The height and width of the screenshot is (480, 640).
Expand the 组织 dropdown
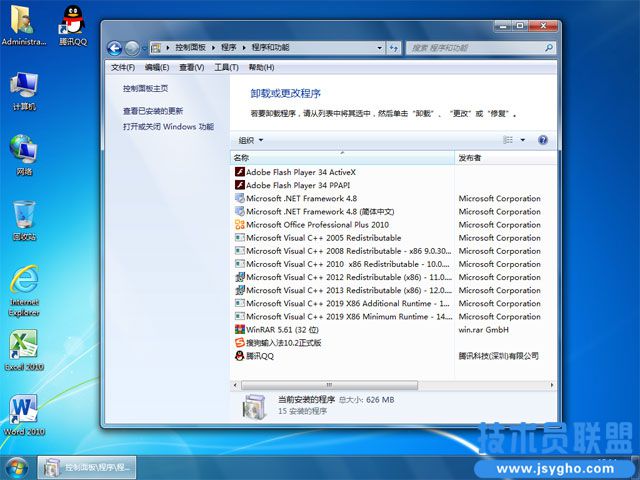[x=251, y=140]
